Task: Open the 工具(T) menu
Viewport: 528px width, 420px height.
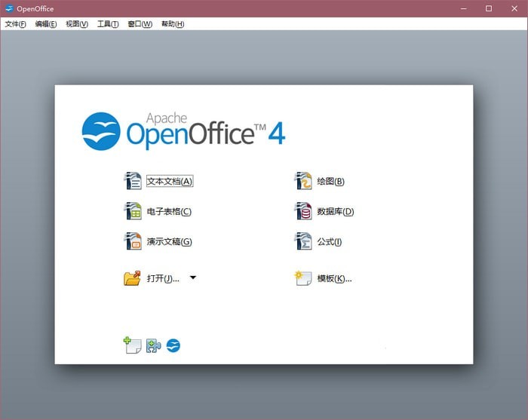Action: click(108, 24)
